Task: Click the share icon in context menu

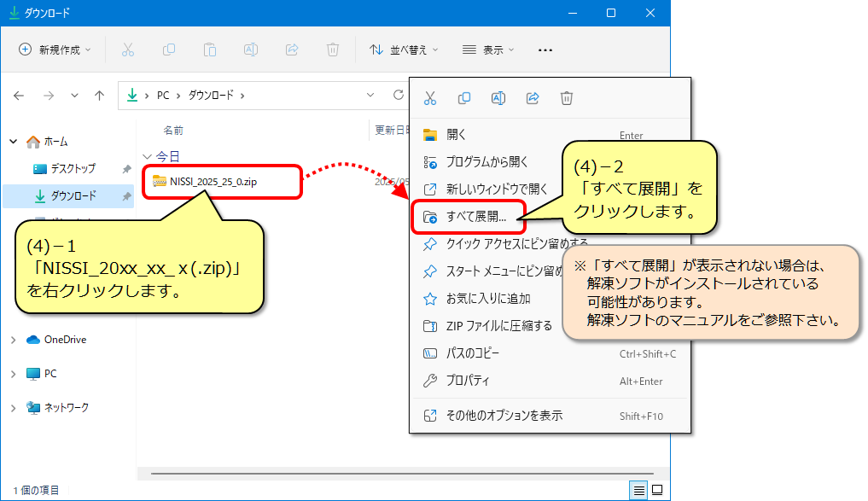Action: point(533,98)
